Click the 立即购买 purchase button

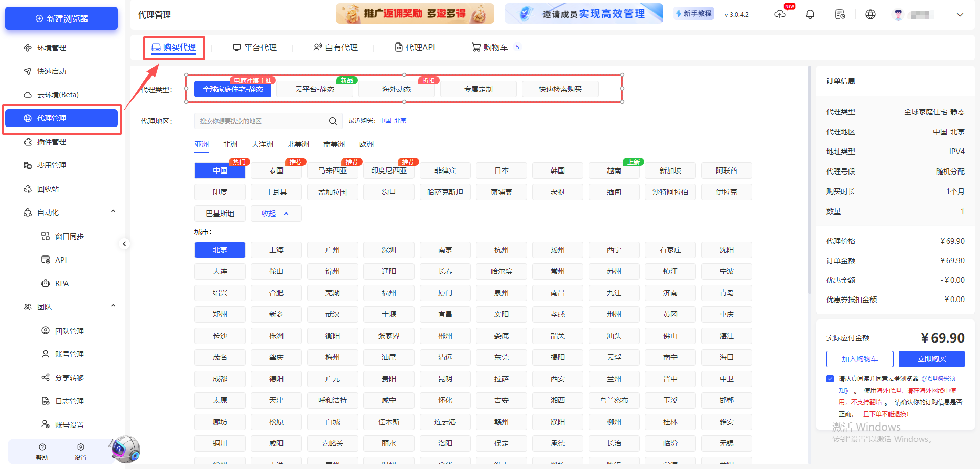pos(931,359)
